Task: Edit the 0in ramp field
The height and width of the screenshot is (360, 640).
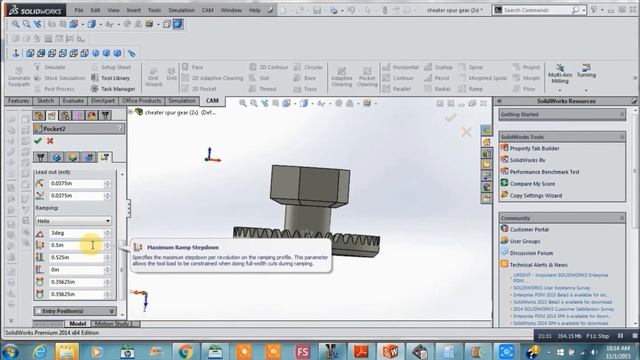Action: pos(76,270)
